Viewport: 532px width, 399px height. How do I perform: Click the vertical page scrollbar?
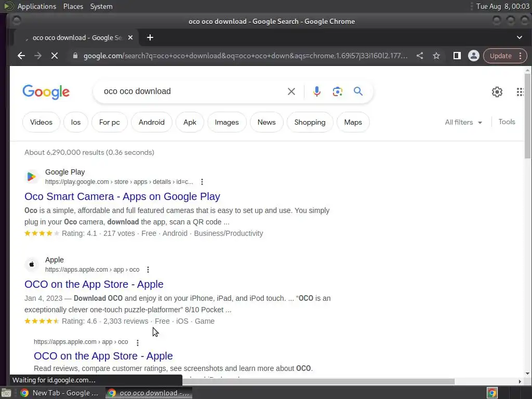pyautogui.click(x=527, y=115)
